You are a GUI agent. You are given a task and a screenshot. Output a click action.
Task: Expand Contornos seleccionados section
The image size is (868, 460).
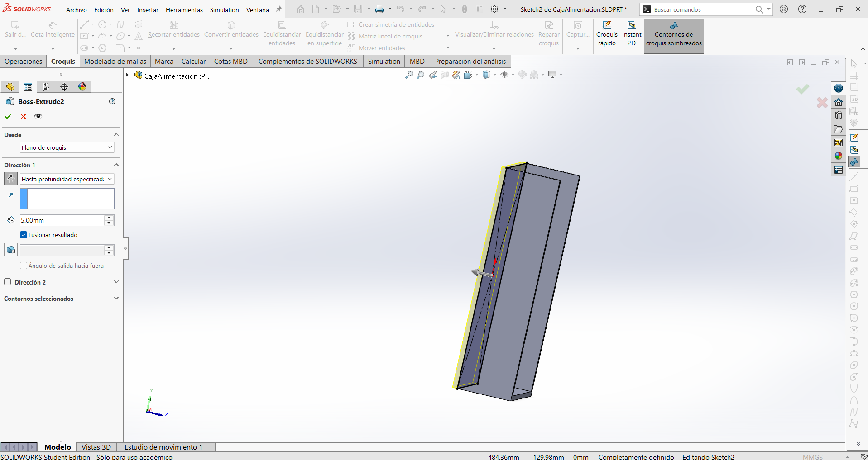[x=116, y=299]
